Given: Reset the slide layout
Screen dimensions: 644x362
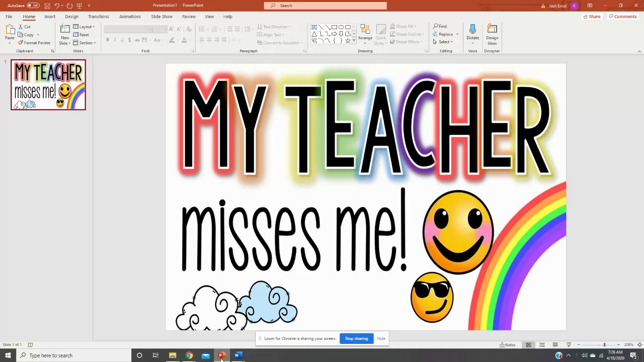Looking at the screenshot, I should click(81, 35).
